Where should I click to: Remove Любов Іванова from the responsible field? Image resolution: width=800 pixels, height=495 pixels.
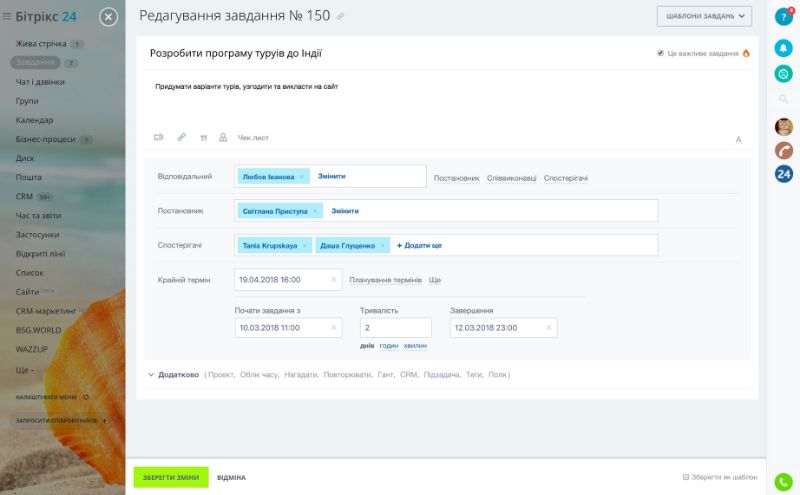[x=302, y=176]
